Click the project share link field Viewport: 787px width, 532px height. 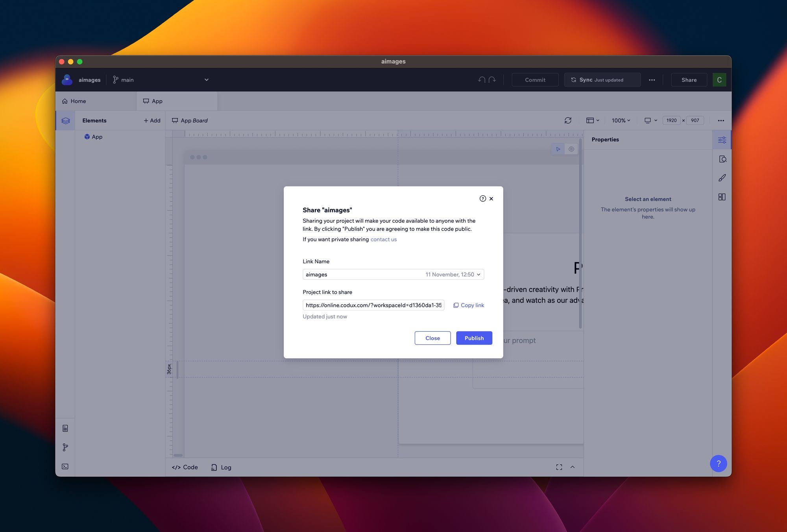(x=373, y=305)
